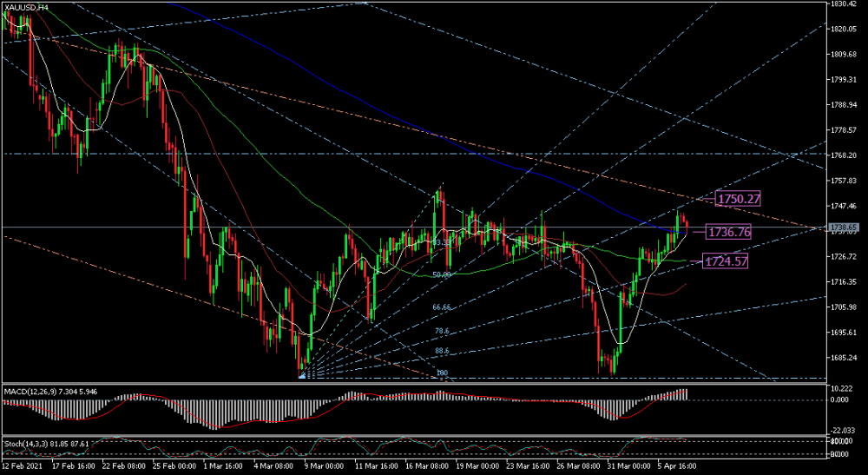Click the 88.6 Fibonacci level label

coord(441,351)
